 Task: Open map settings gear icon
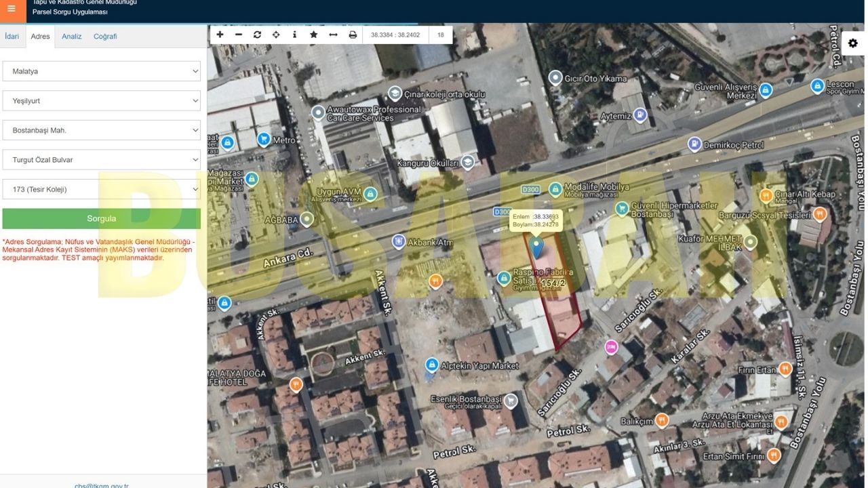[x=853, y=43]
